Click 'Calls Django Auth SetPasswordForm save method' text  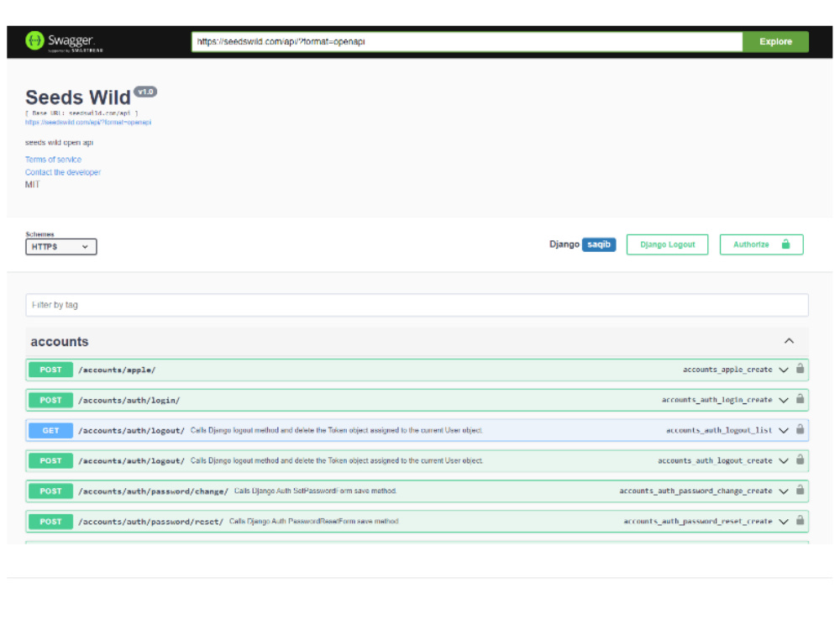(316, 491)
